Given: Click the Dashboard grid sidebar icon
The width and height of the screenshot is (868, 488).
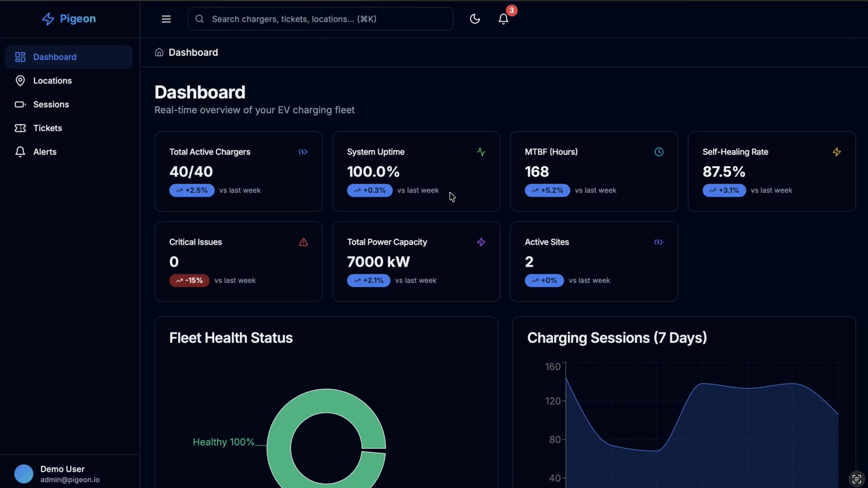Looking at the screenshot, I should [x=20, y=57].
